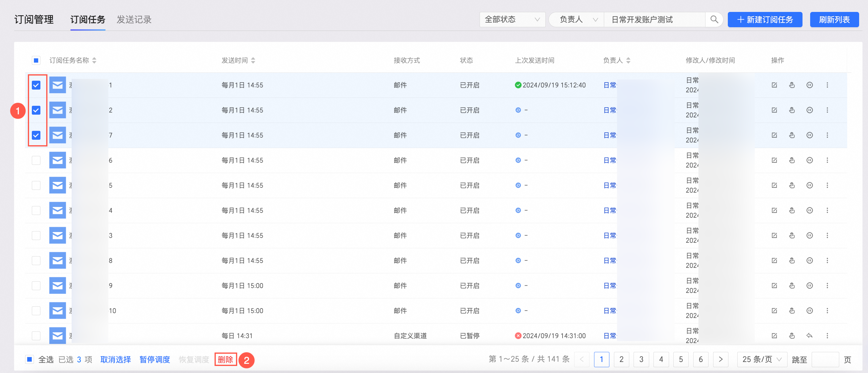Go to page 3 in pagination
The image size is (868, 373).
click(641, 359)
